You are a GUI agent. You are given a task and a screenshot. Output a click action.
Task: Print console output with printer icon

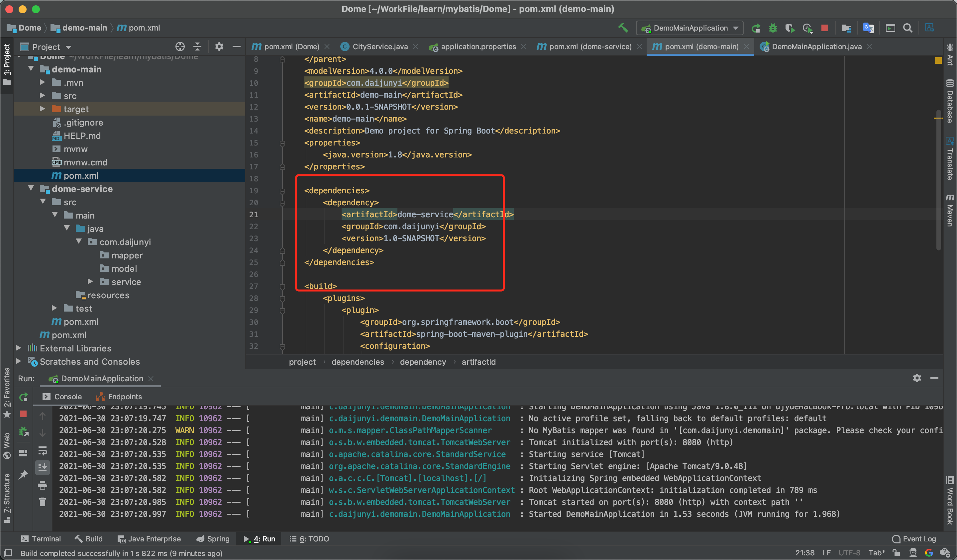[43, 485]
